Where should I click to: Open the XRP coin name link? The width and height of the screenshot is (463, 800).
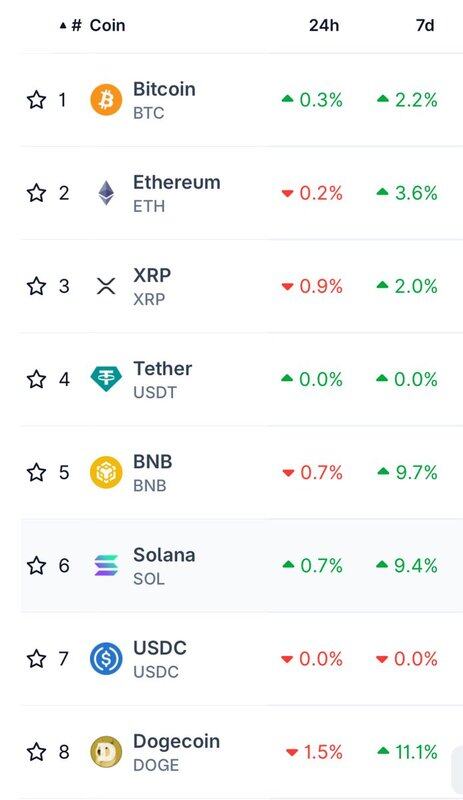point(152,275)
